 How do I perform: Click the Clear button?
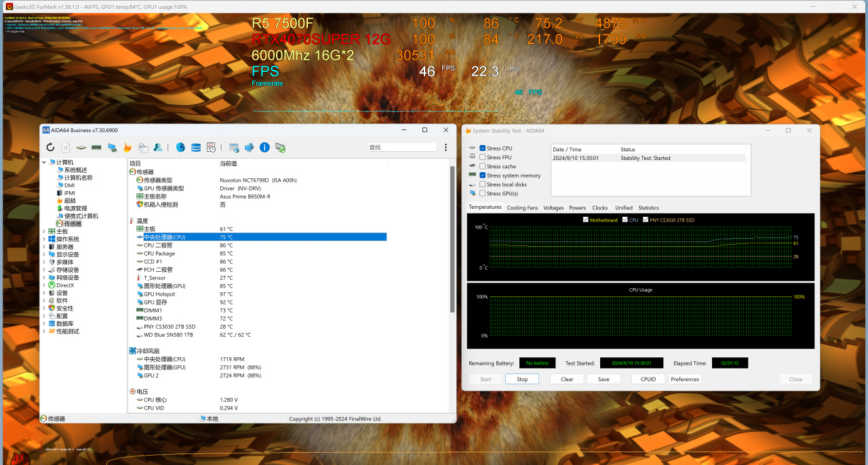point(567,379)
